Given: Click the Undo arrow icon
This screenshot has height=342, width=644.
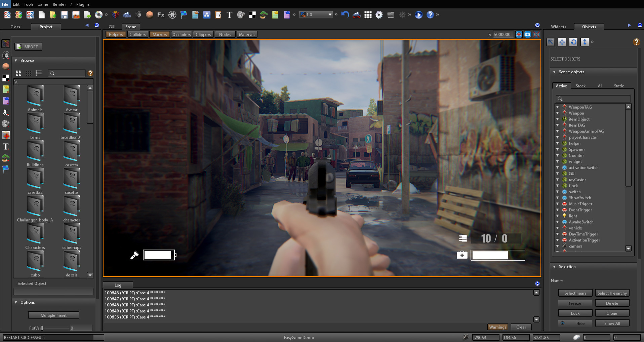Looking at the screenshot, I should pyautogui.click(x=345, y=15).
